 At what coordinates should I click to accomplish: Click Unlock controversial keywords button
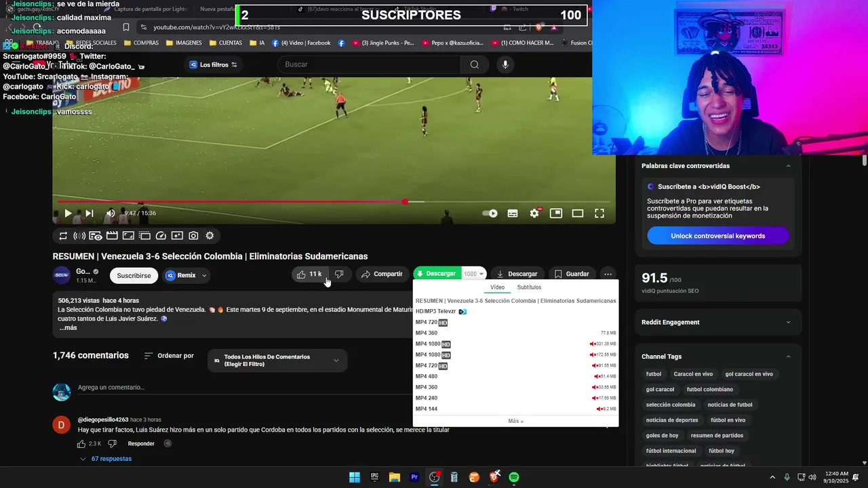pos(718,236)
